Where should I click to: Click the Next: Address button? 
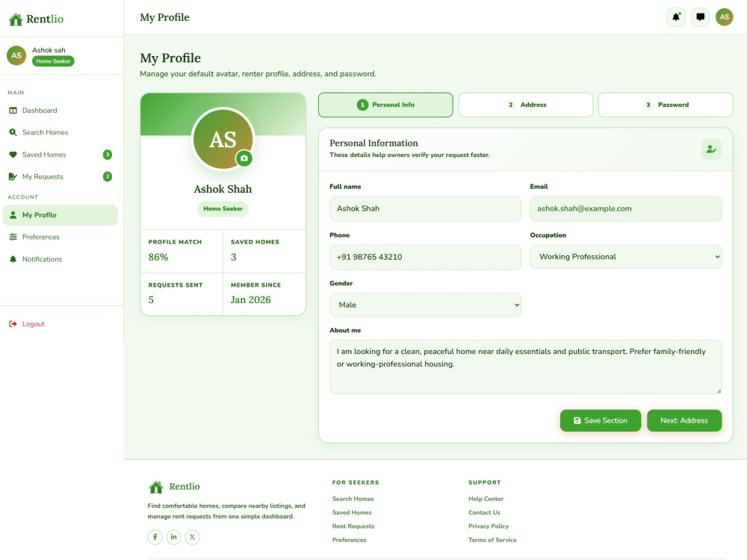684,421
